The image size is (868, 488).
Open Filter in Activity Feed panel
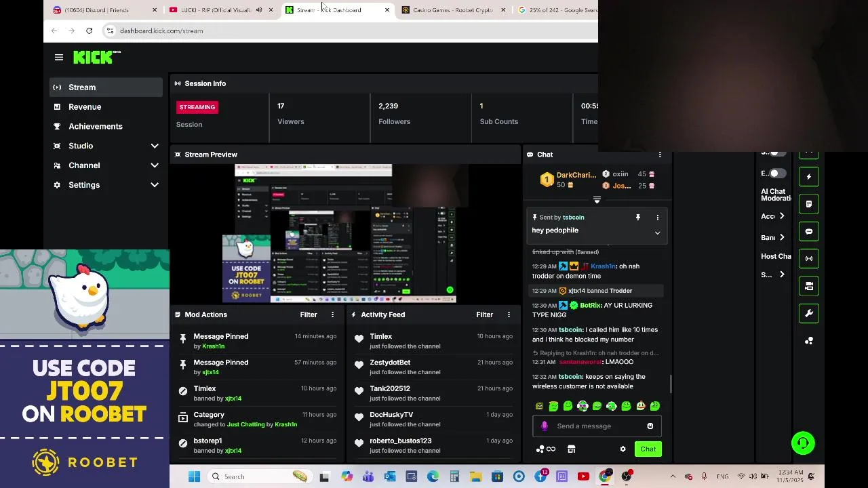click(x=484, y=314)
